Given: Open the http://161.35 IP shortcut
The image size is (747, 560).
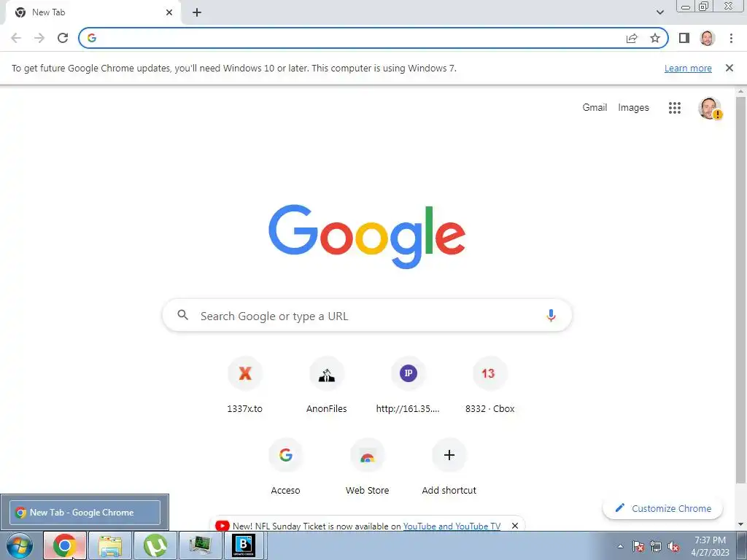Looking at the screenshot, I should tap(408, 384).
